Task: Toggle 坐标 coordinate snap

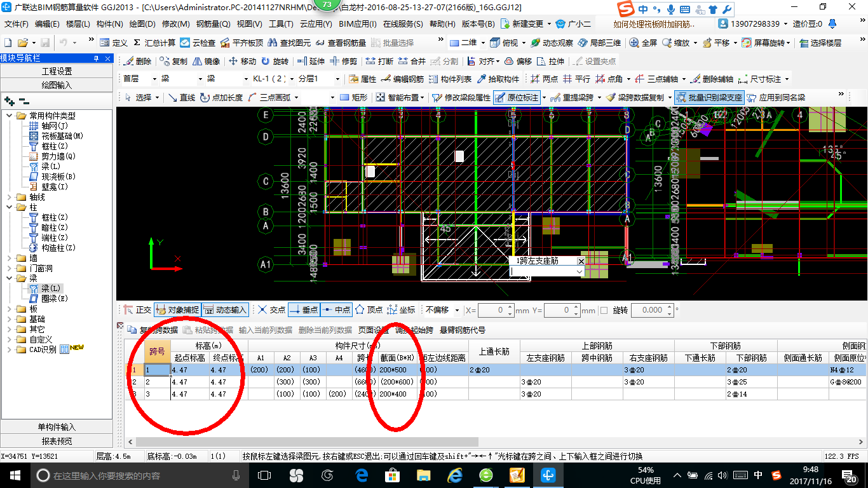Action: [x=401, y=310]
